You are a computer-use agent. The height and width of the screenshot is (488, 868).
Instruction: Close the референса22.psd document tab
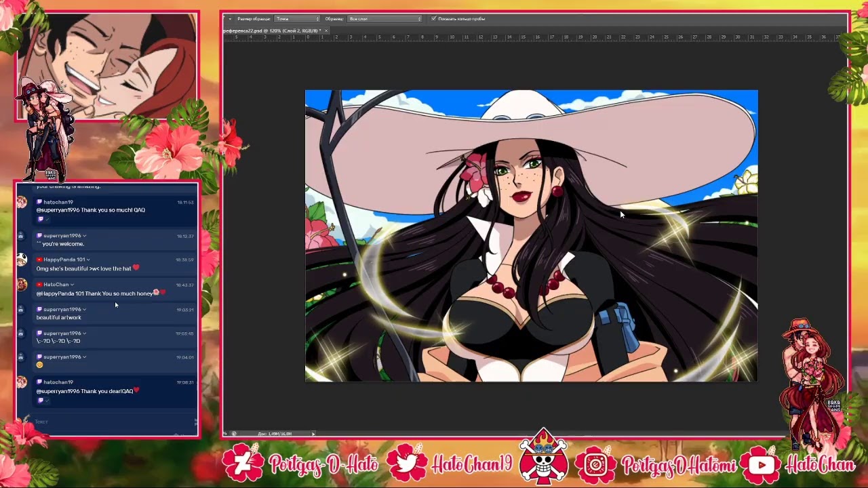click(326, 30)
